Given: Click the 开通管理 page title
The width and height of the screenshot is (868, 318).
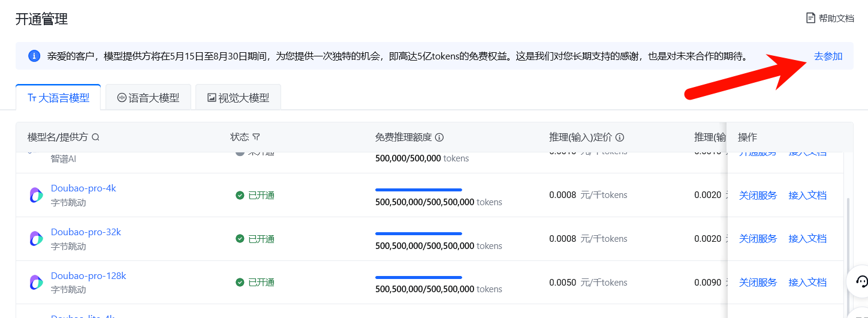Looking at the screenshot, I should coord(41,19).
